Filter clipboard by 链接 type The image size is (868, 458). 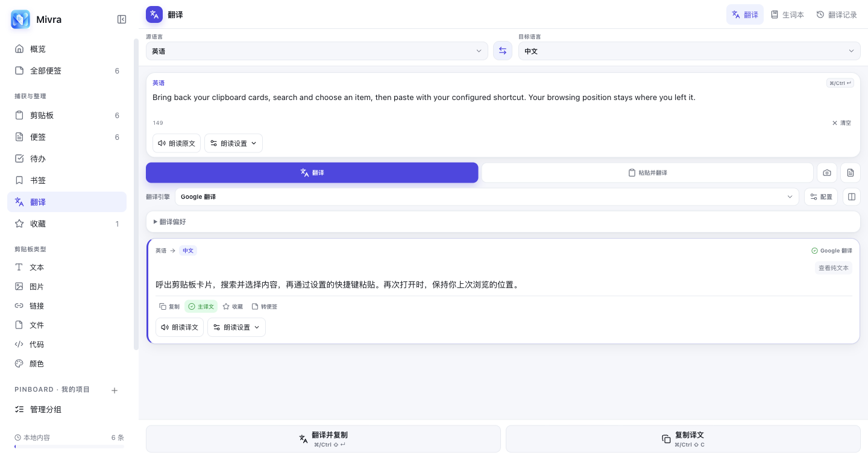pyautogui.click(x=67, y=306)
